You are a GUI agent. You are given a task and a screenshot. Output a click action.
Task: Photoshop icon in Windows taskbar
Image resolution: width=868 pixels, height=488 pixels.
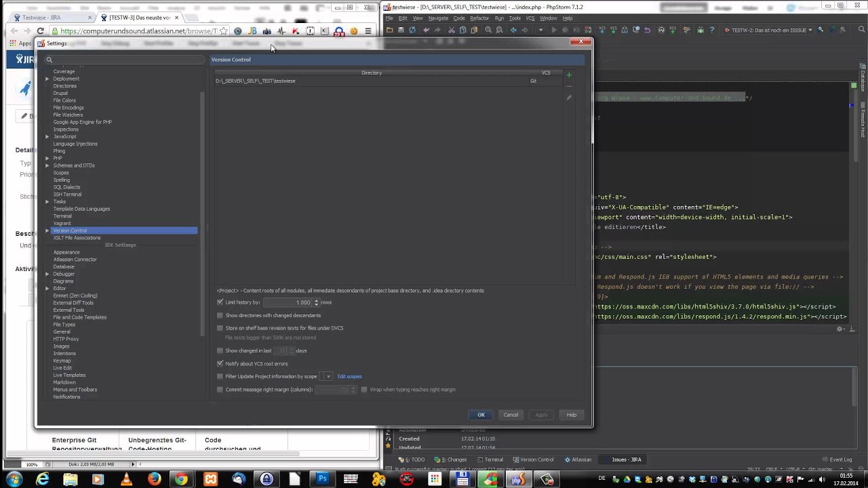tap(323, 479)
